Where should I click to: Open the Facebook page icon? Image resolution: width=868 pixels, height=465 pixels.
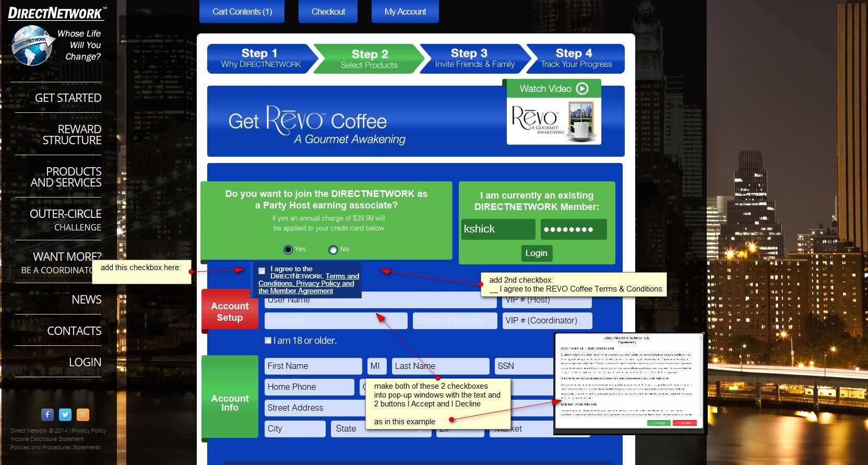[47, 415]
